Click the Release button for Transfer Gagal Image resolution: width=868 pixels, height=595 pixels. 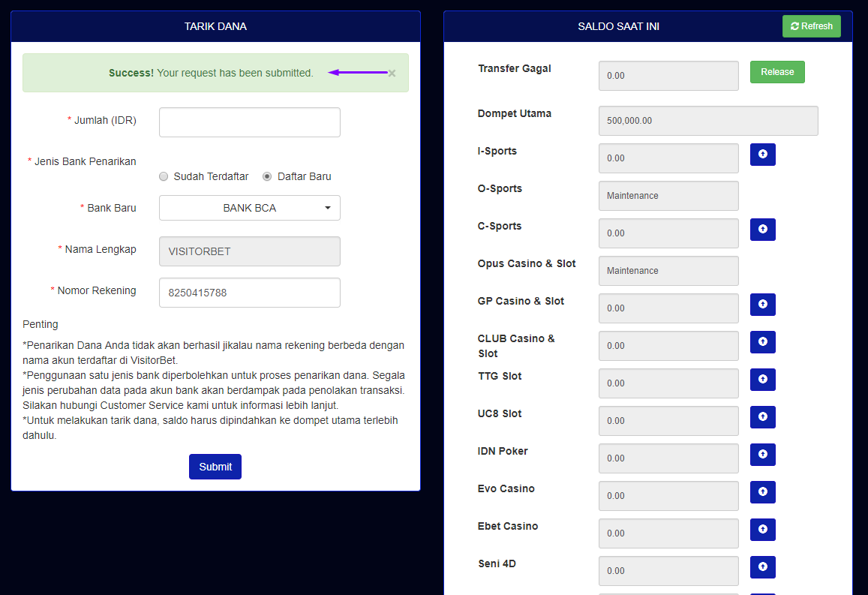(x=777, y=72)
